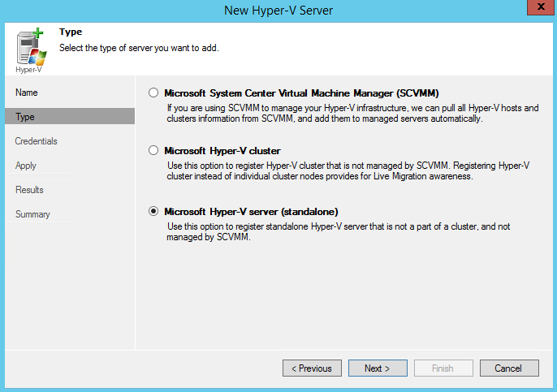Continue with the Next button
Viewport: 557px width, 392px height.
(378, 368)
